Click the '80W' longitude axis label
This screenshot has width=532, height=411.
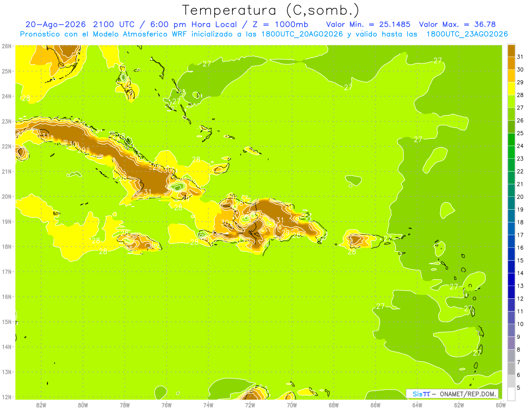tap(83, 405)
